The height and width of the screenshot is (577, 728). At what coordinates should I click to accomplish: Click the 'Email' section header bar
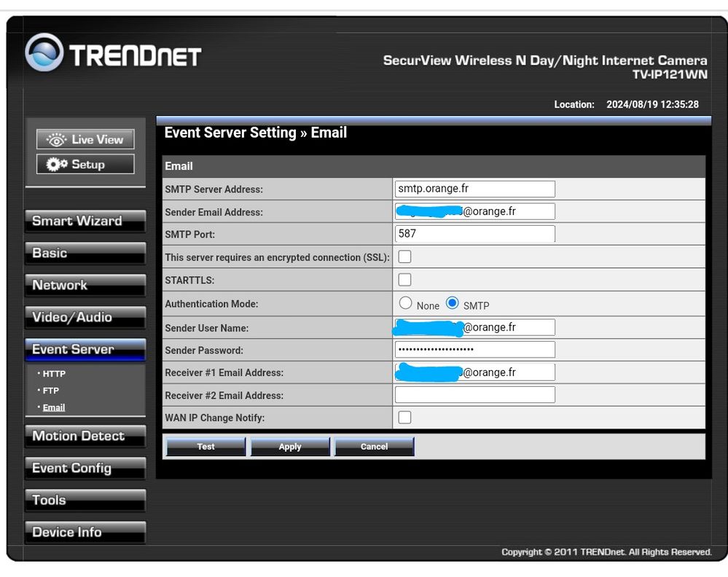(434, 166)
